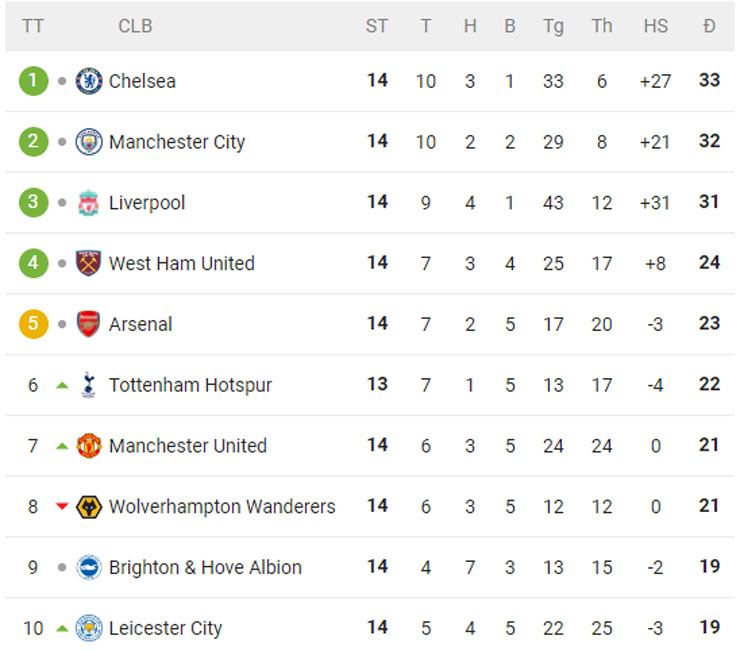Click the Arsenal cannon crest
Screen dimensions: 740x651
point(88,324)
